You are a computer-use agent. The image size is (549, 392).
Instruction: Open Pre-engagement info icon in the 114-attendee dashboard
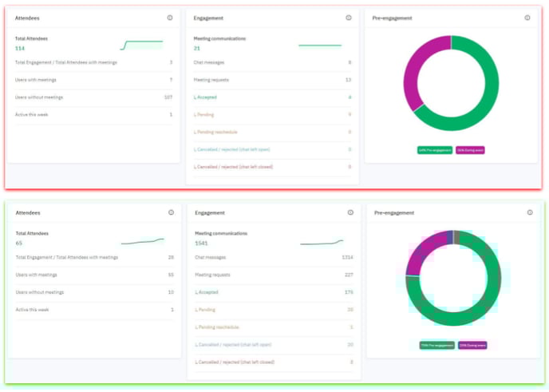click(527, 18)
